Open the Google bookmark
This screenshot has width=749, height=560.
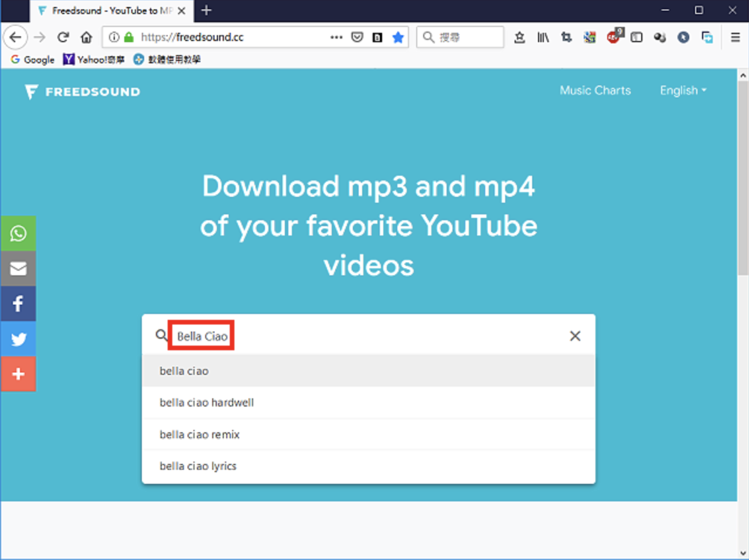32,59
